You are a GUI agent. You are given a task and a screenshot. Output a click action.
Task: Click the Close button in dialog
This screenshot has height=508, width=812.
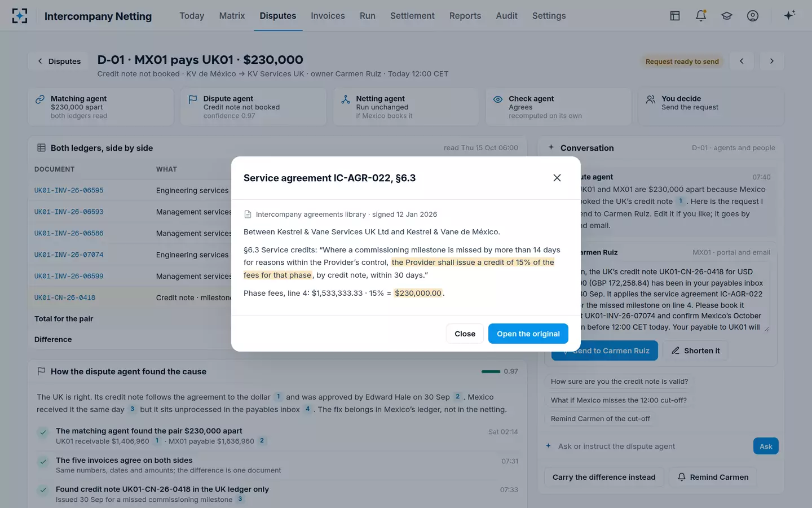(465, 334)
